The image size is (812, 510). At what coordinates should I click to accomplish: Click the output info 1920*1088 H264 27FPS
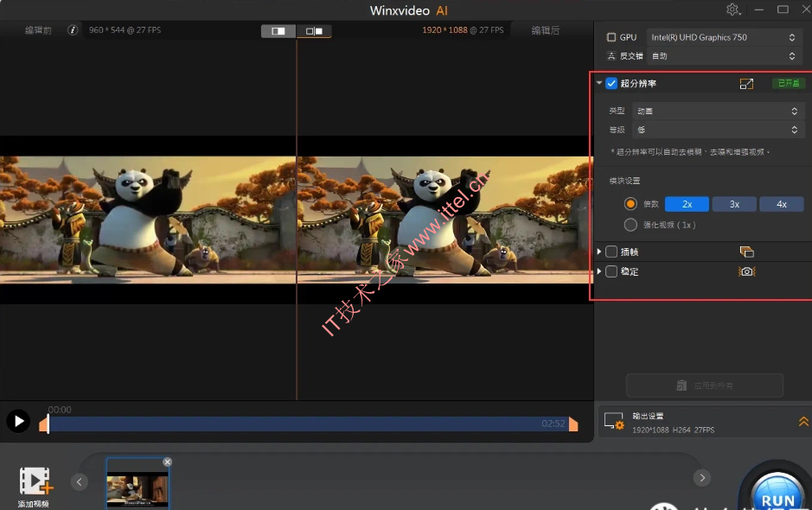click(674, 430)
